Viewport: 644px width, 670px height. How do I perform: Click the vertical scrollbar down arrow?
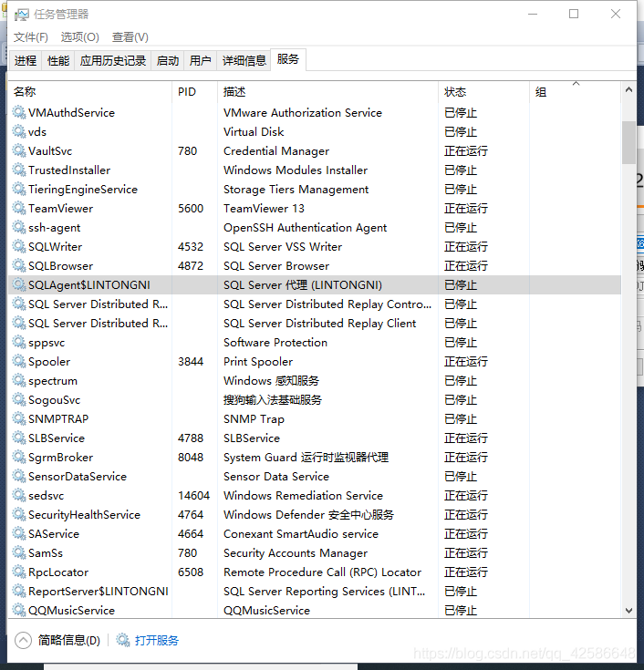(628, 611)
